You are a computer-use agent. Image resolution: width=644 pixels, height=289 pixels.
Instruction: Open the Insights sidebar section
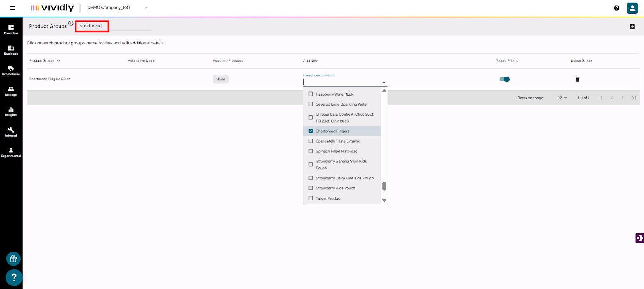point(11,111)
